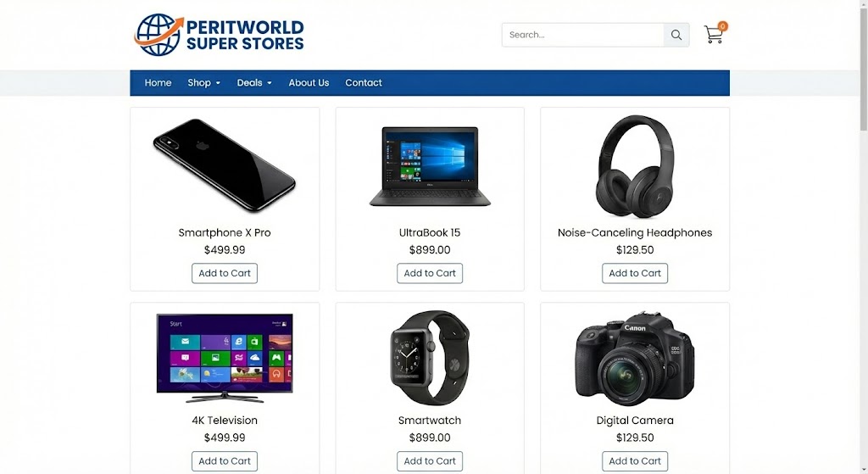Add Noise-Canceling Headphones to cart
The width and height of the screenshot is (868, 474).
634,273
